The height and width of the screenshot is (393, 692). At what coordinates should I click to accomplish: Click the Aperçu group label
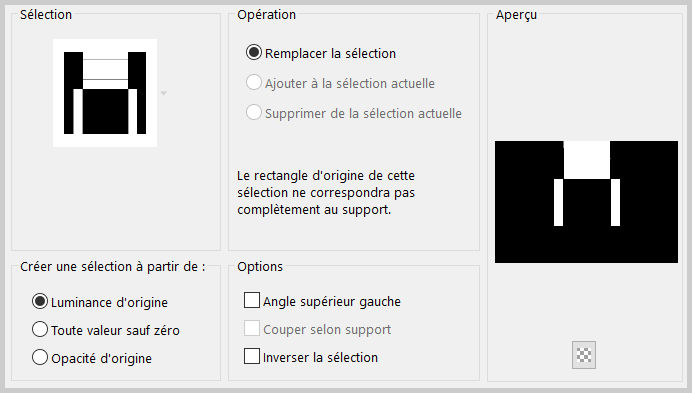tap(516, 15)
